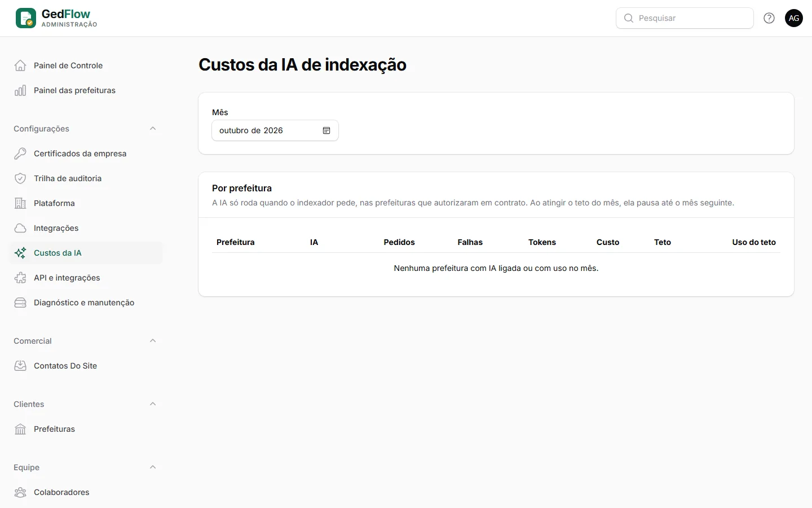
Task: Click the IA column header
Action: tap(314, 242)
